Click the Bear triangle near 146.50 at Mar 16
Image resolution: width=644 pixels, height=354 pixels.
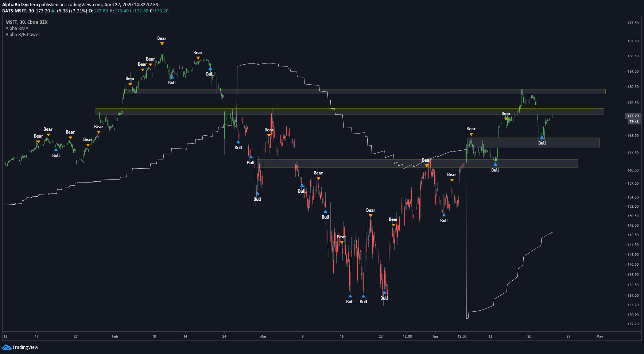point(342,242)
